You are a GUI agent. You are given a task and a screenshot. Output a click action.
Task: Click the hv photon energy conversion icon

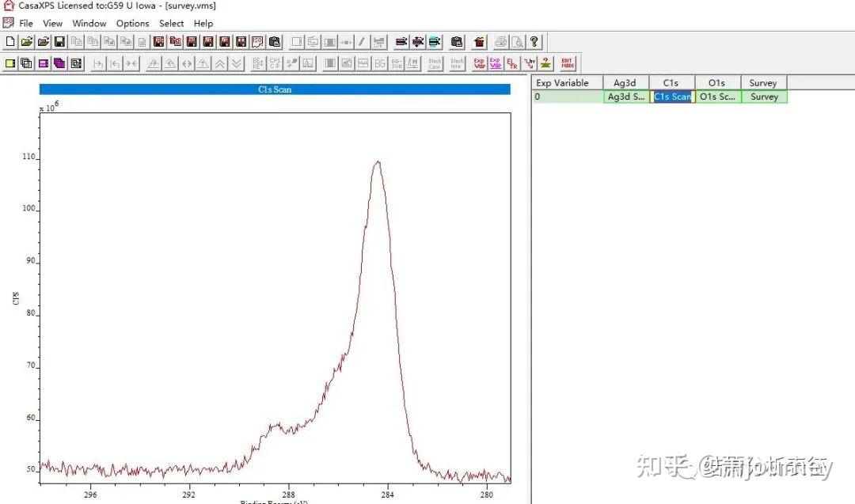click(x=528, y=63)
